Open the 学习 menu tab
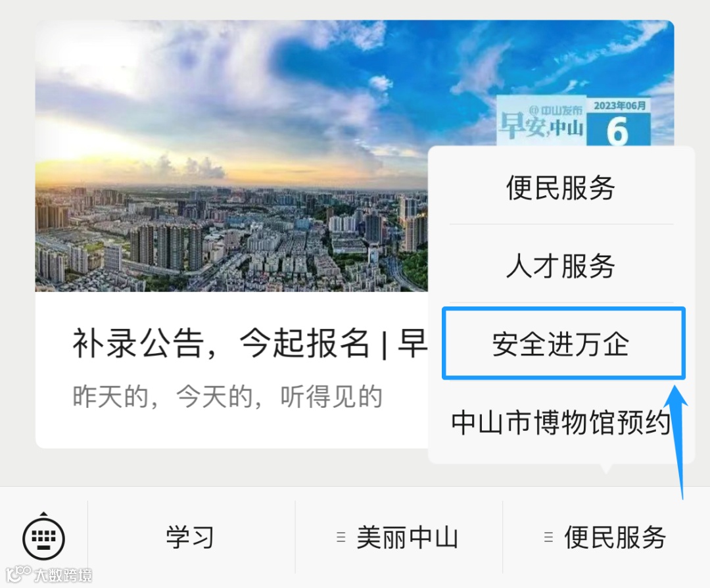Viewport: 710px width, 588px height. [191, 538]
